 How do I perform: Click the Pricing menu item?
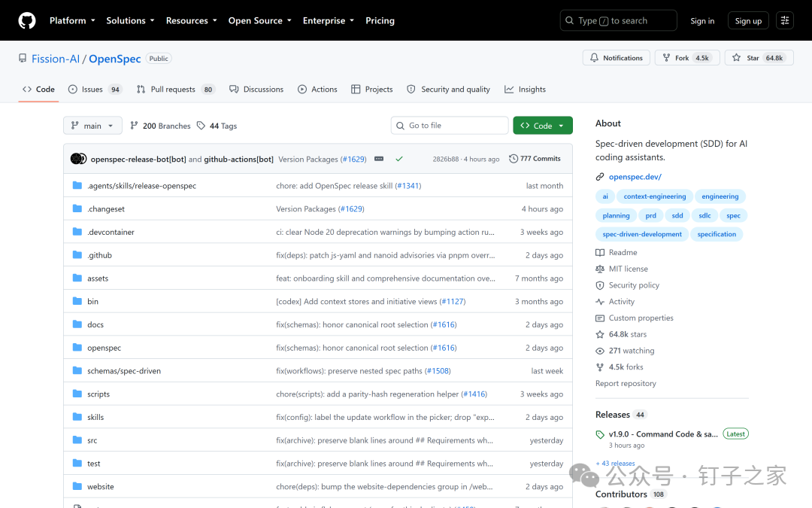pyautogui.click(x=380, y=21)
